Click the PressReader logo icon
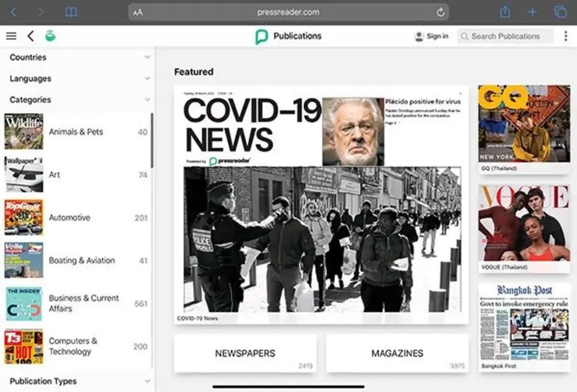Screen dimensions: 577x392 261,36
